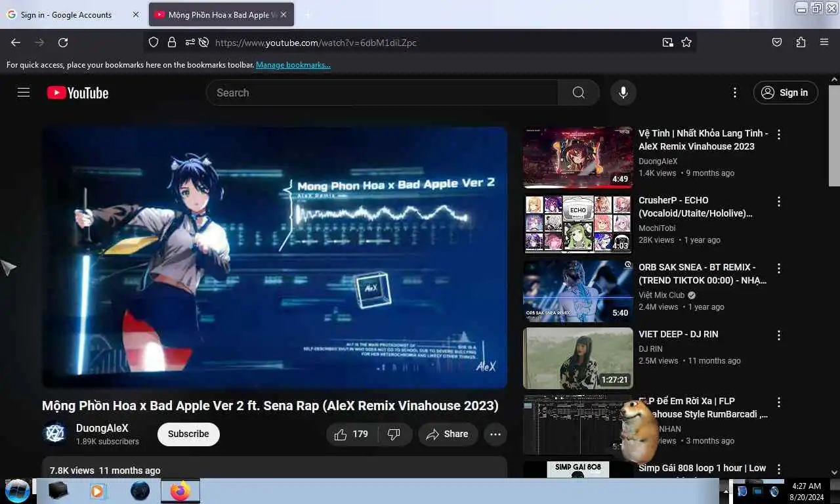Click the autoplay blocked icon in address bar
This screenshot has width=840, height=504.
203,42
